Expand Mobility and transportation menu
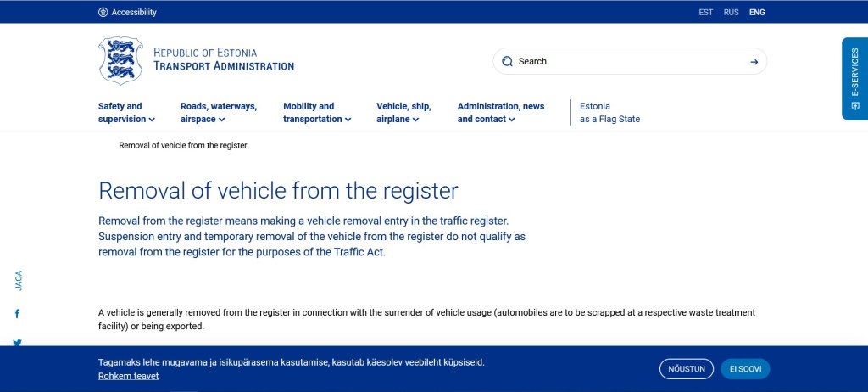Viewport: 868px width, 392px height. click(316, 113)
